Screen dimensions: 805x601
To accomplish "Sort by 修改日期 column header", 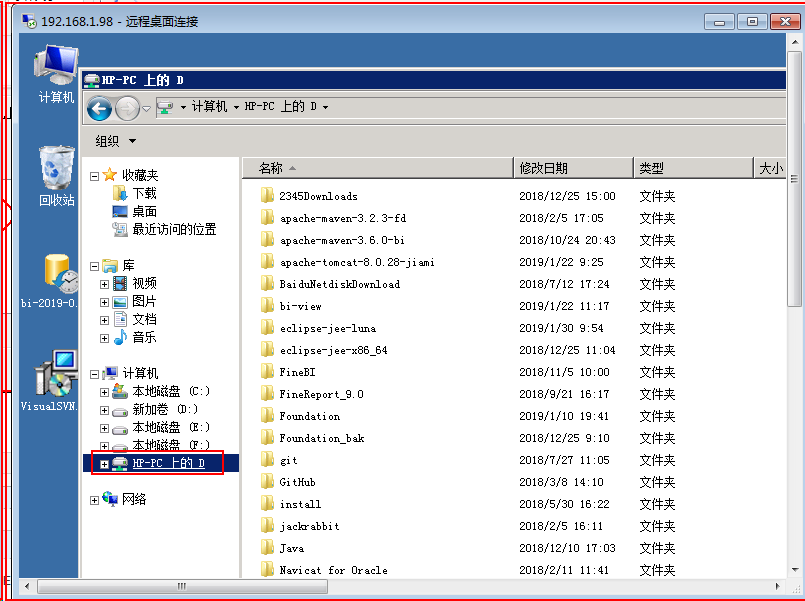I will [x=573, y=168].
